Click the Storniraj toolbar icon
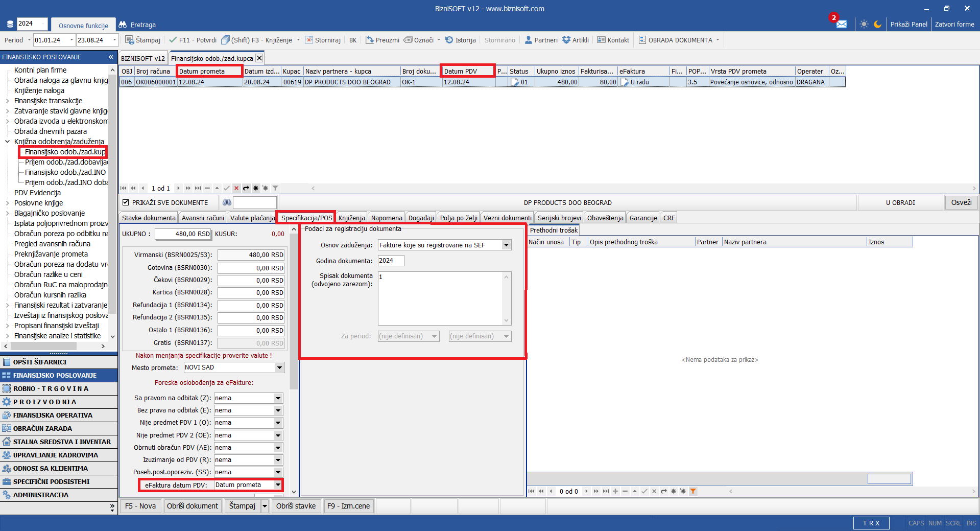This screenshot has width=980, height=531. pos(309,40)
